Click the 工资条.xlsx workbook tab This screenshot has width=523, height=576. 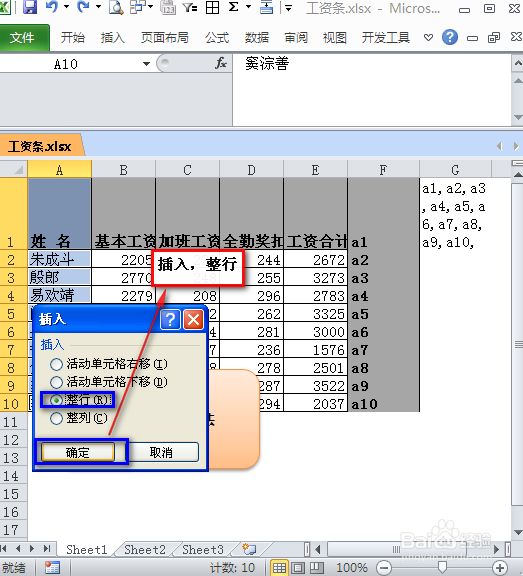40,146
